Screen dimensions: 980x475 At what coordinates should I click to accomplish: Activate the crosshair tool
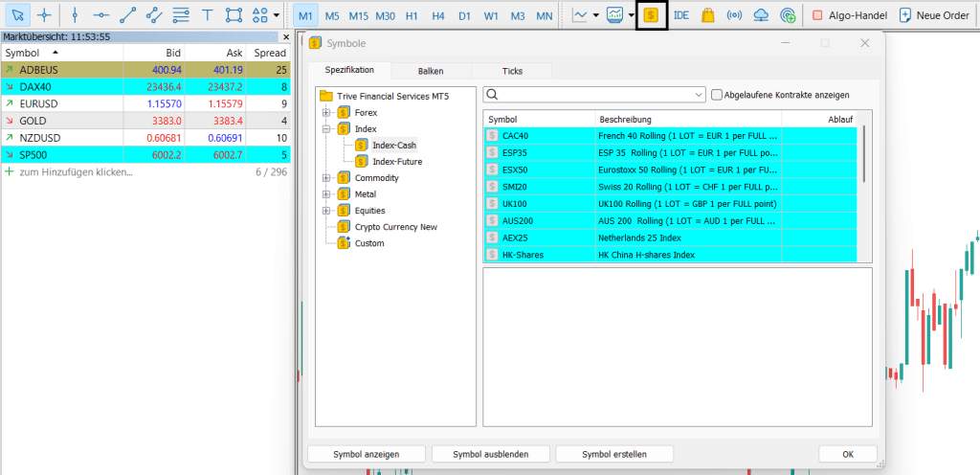[x=44, y=15]
